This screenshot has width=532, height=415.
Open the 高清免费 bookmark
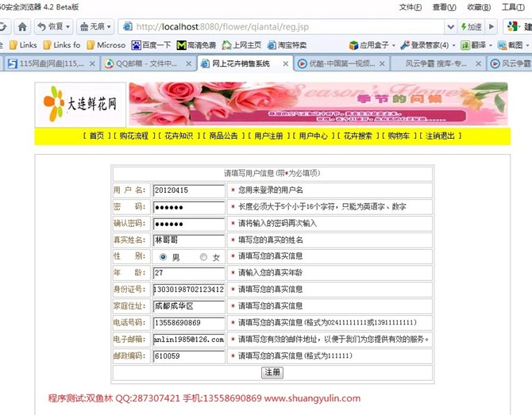coord(196,45)
